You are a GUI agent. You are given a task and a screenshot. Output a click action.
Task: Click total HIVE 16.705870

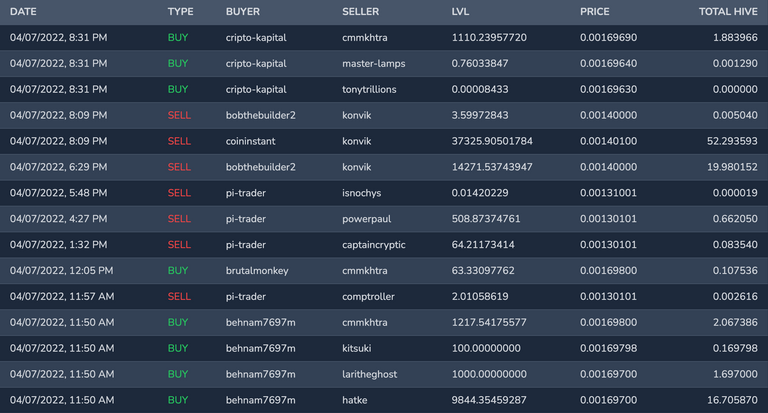tap(732, 400)
